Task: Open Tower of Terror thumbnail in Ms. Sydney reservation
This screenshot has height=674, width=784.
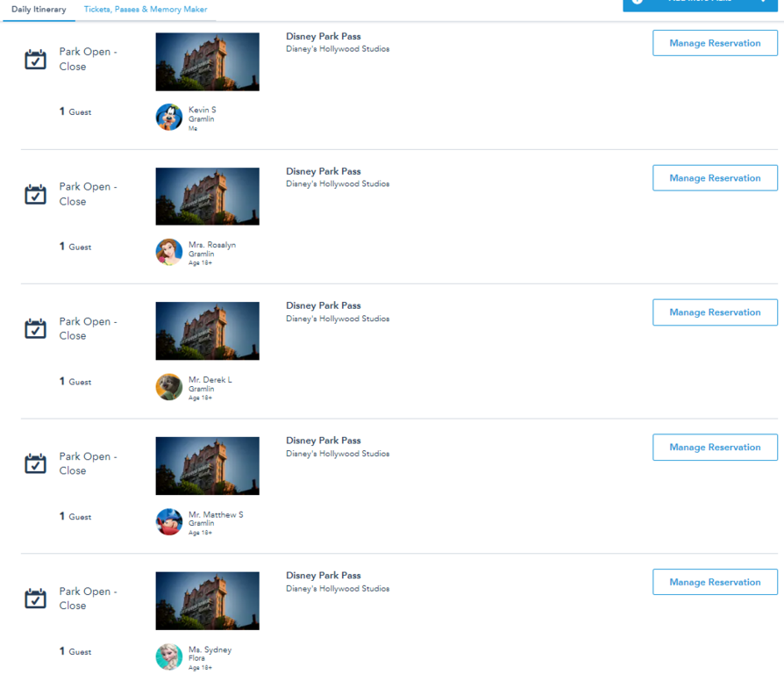Action: pos(208,600)
